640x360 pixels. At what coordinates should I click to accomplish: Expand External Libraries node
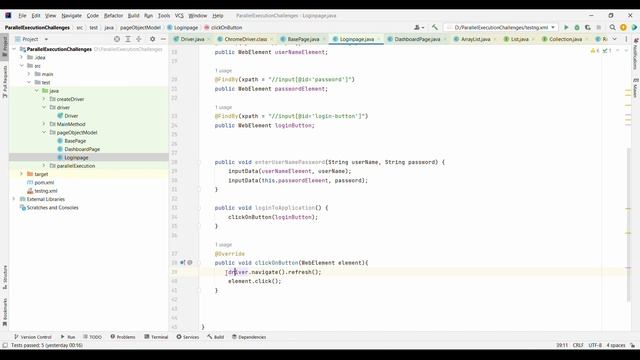point(14,199)
